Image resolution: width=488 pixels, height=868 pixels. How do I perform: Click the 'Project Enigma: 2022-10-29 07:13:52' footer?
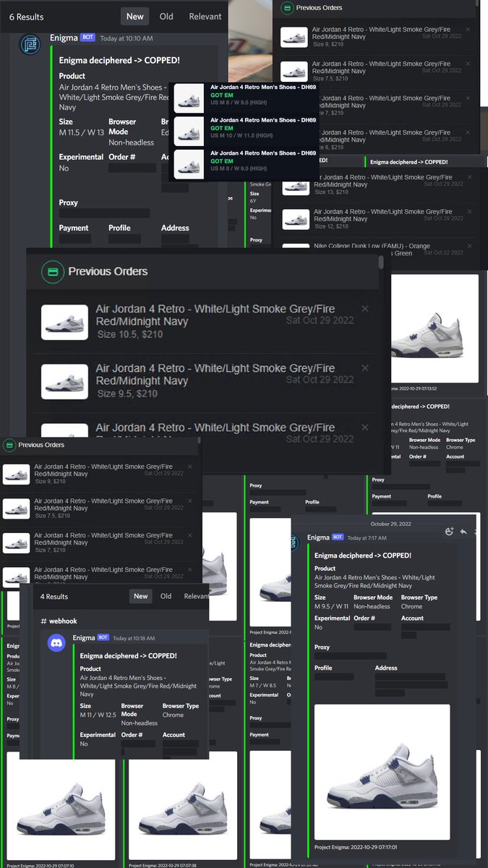[x=414, y=388]
